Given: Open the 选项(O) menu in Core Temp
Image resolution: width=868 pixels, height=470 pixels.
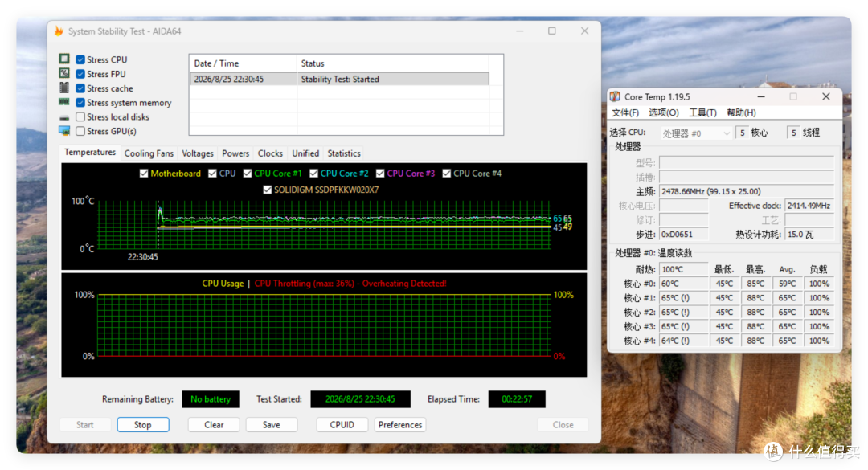Looking at the screenshot, I should 664,112.
